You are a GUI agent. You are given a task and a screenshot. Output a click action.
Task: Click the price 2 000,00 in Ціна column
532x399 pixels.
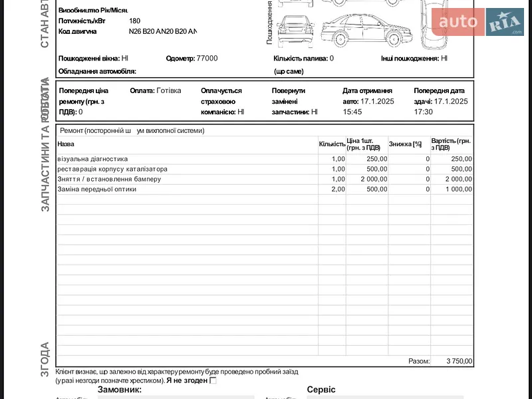click(x=374, y=179)
